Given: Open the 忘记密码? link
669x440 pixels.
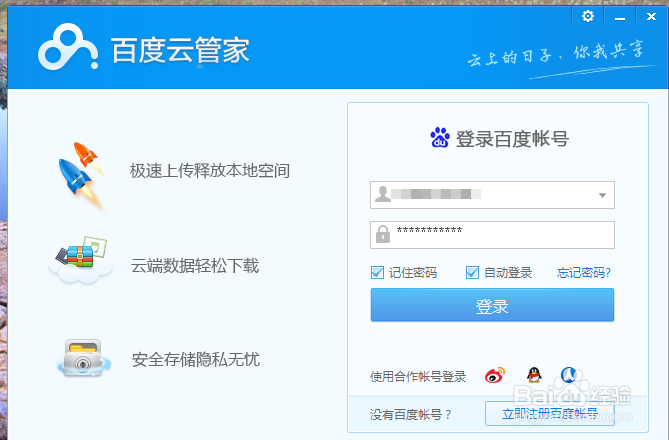Looking at the screenshot, I should (583, 273).
